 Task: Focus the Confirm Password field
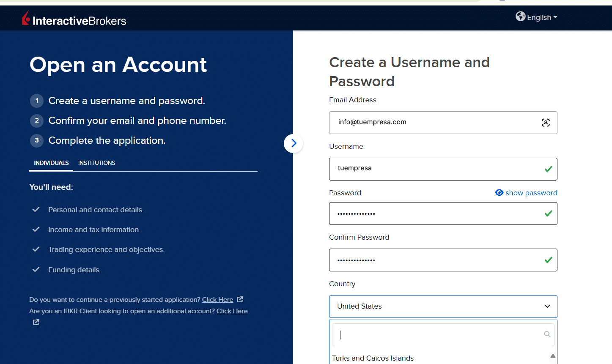coord(443,260)
